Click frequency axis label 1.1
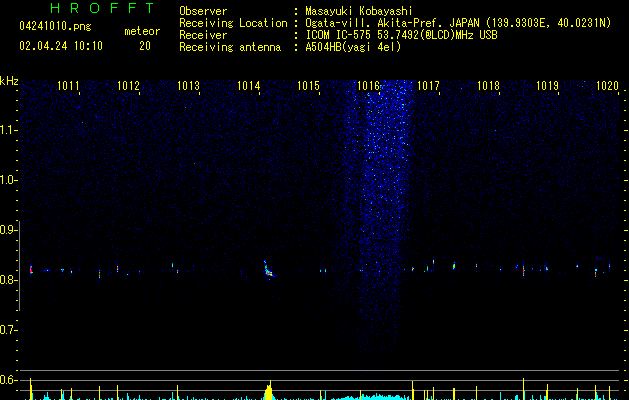629x400 pixels. tap(8, 130)
